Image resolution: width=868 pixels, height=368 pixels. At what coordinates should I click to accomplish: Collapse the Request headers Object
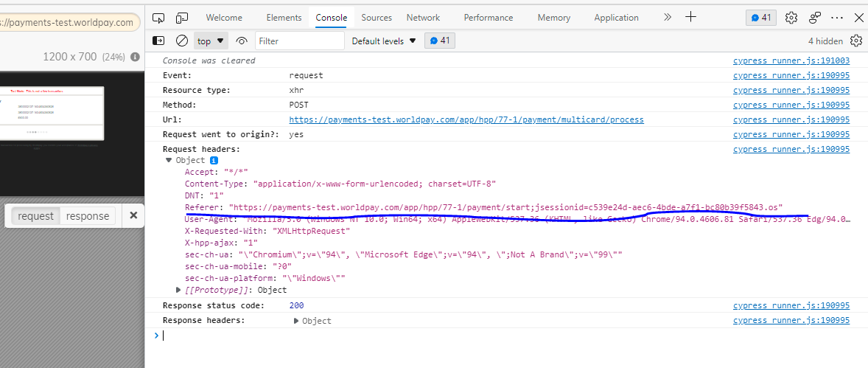point(169,160)
